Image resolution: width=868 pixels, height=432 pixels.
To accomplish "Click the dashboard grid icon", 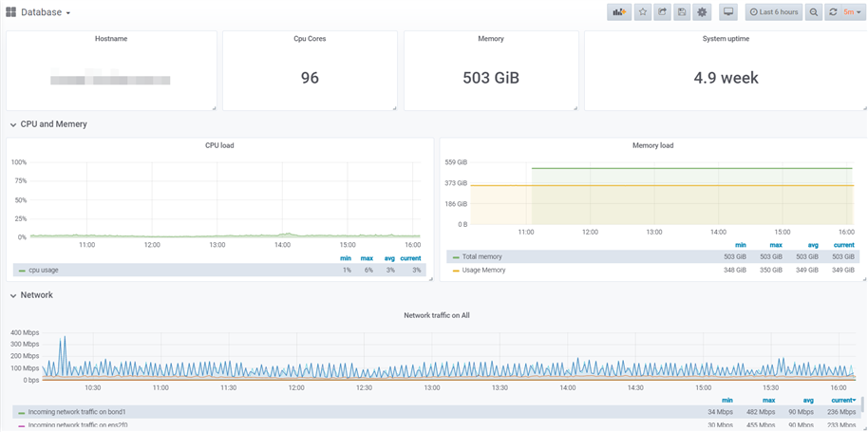I will coord(10,12).
